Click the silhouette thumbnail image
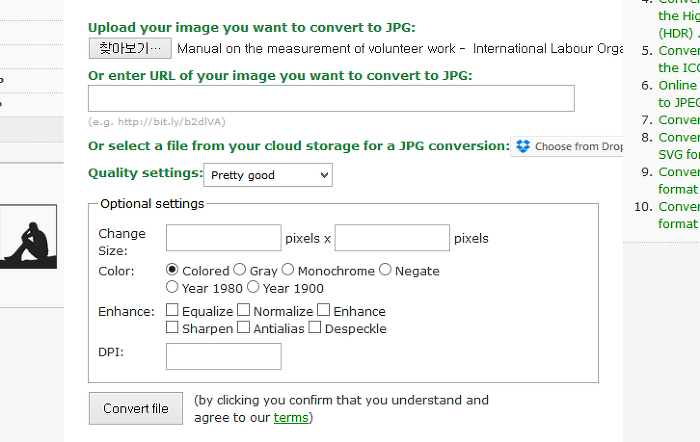 [29, 237]
